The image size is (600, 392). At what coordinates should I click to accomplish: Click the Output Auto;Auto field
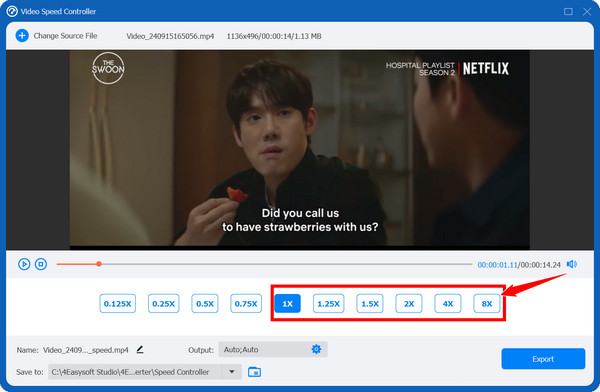coord(273,350)
